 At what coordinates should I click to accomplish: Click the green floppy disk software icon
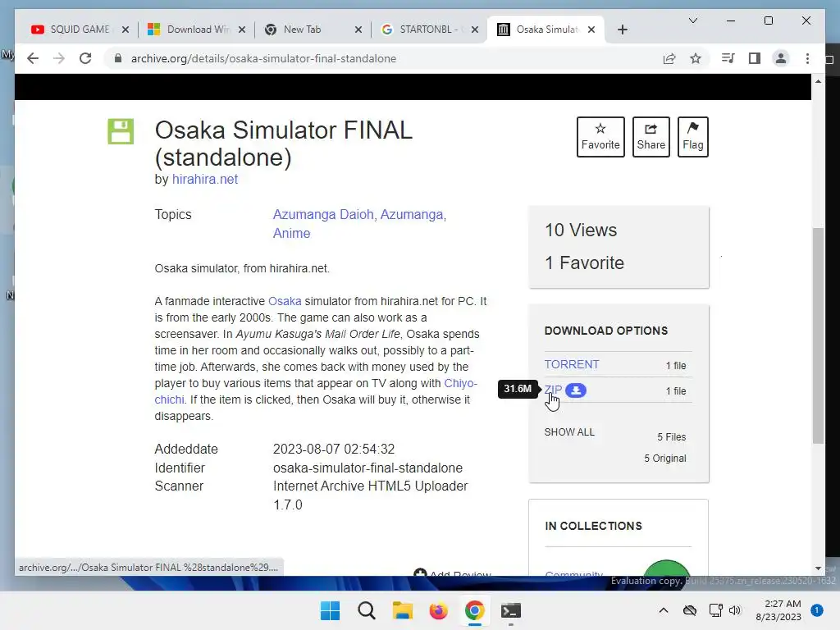click(x=121, y=131)
